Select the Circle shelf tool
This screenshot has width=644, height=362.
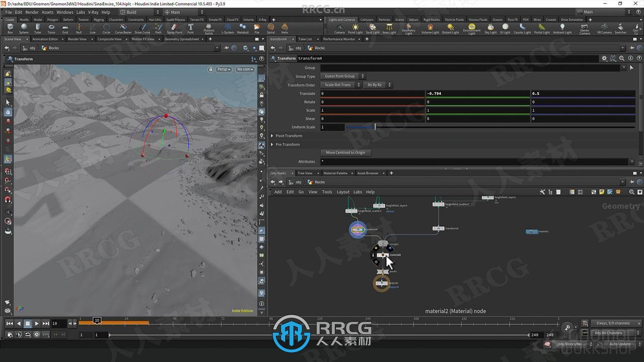click(106, 29)
